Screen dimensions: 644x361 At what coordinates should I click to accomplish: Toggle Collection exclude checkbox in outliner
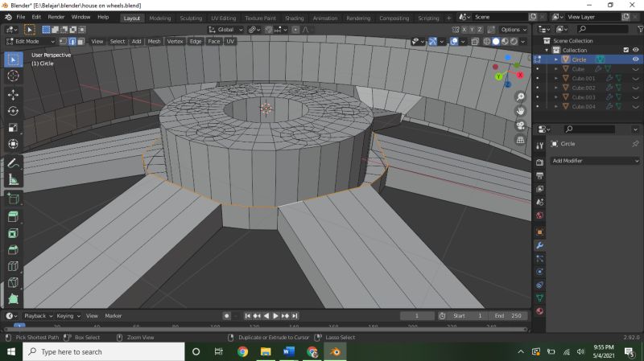626,50
